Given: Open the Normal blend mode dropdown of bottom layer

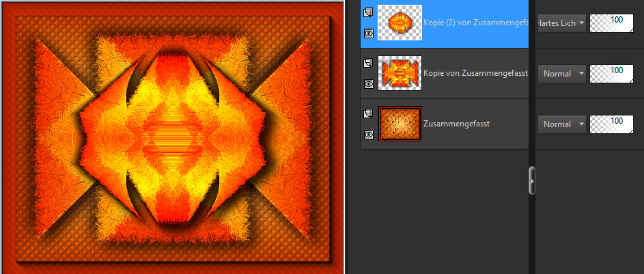Looking at the screenshot, I should pos(561,124).
